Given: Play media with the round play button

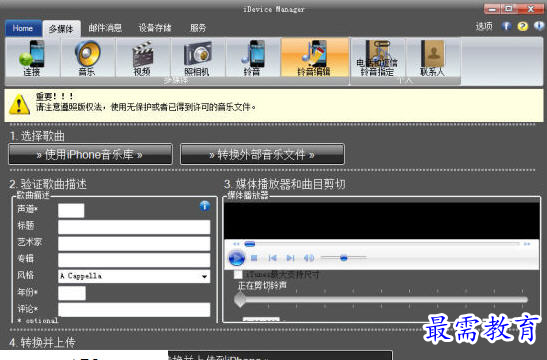Looking at the screenshot, I should [236, 258].
